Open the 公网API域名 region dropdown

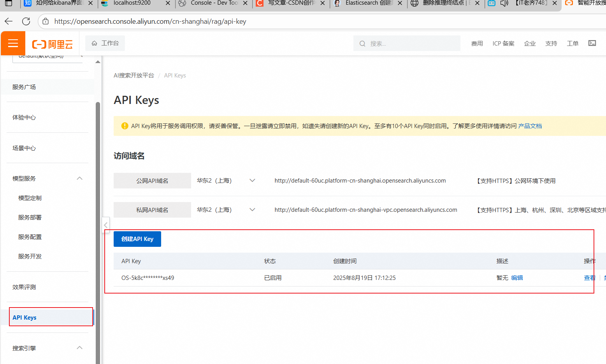(x=226, y=181)
